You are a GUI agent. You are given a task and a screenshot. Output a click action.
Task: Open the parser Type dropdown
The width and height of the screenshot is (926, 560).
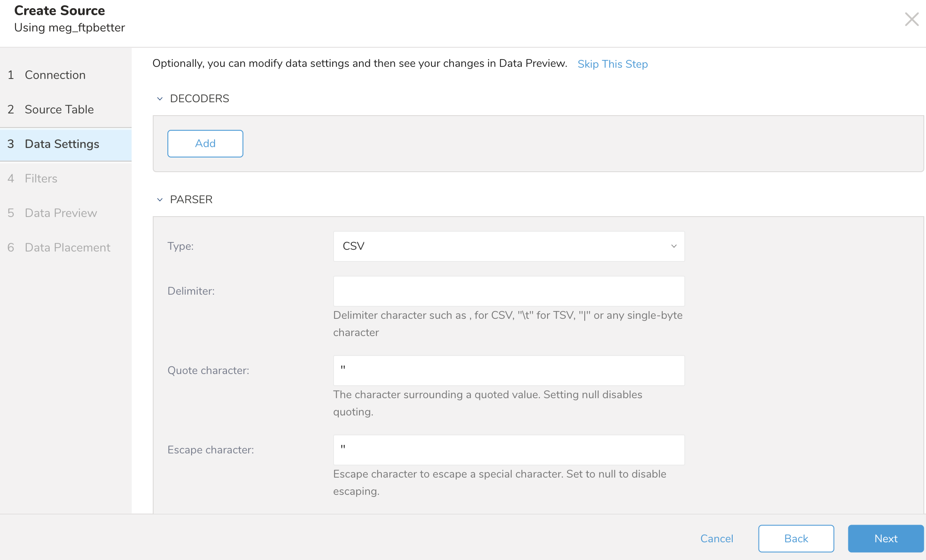coord(508,246)
